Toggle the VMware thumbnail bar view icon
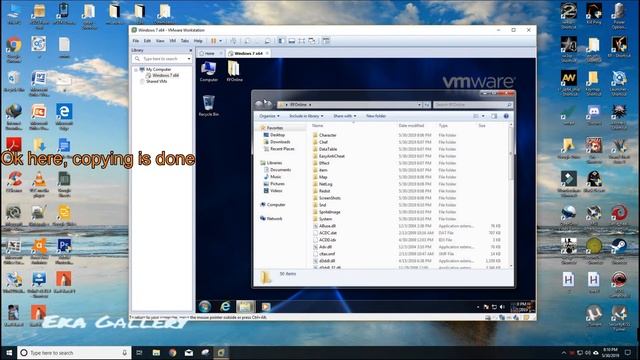 [291, 41]
